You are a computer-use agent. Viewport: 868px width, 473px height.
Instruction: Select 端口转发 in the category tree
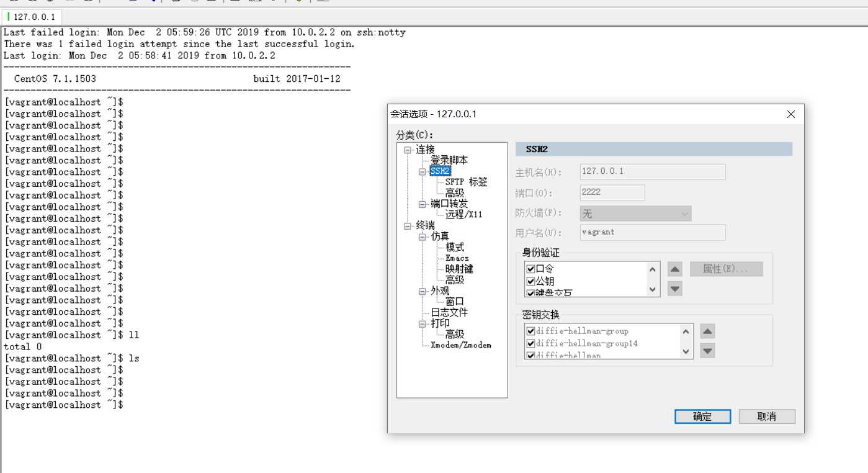click(x=449, y=204)
